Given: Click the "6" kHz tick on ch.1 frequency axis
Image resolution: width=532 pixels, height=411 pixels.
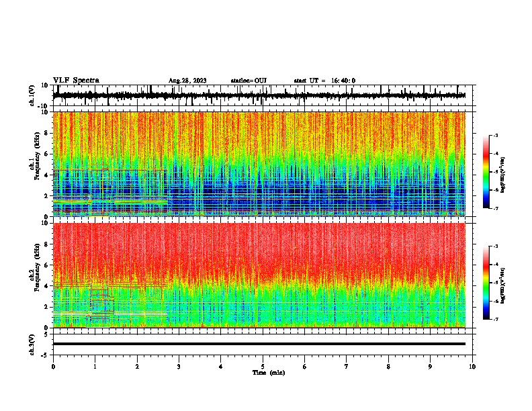Looking at the screenshot, I should [46, 154].
